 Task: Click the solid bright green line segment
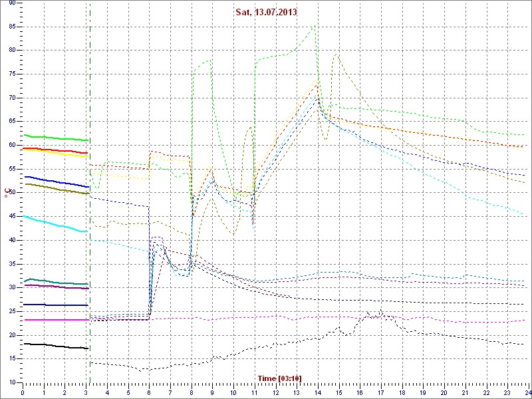[57, 138]
